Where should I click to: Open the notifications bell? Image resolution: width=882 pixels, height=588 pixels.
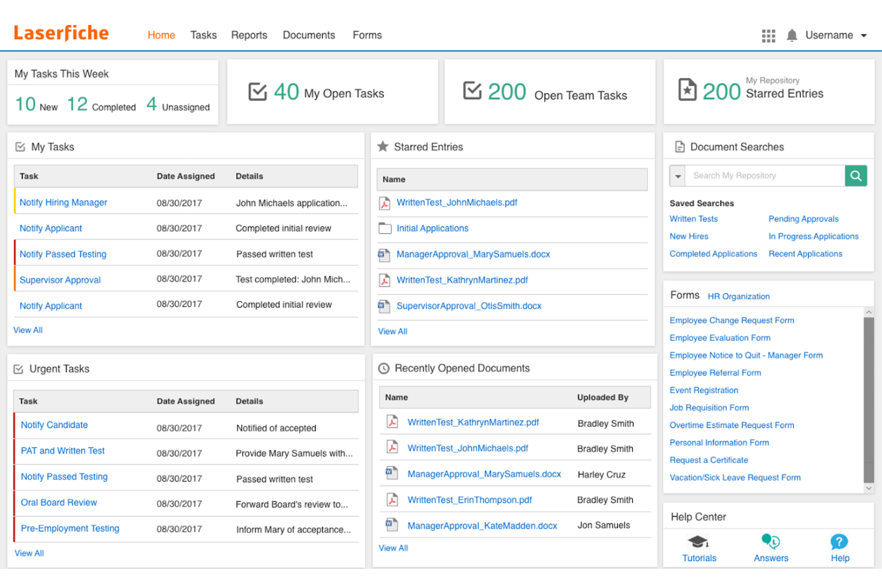click(792, 36)
